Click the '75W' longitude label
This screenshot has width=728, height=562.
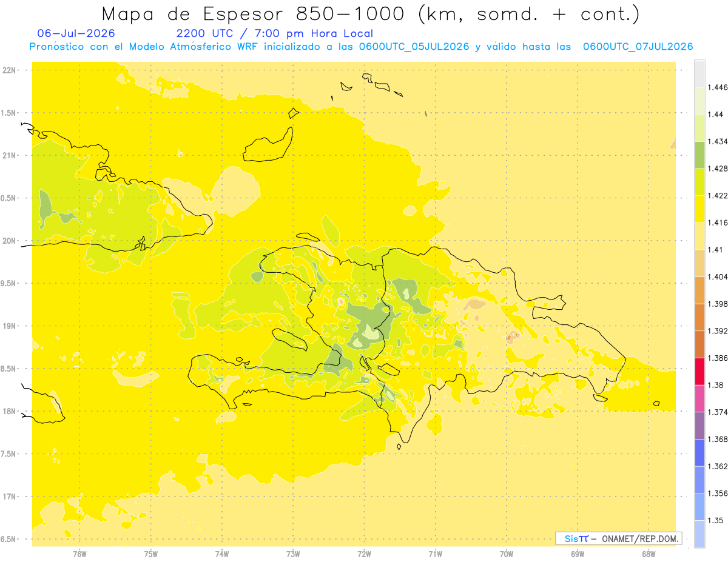click(x=151, y=554)
